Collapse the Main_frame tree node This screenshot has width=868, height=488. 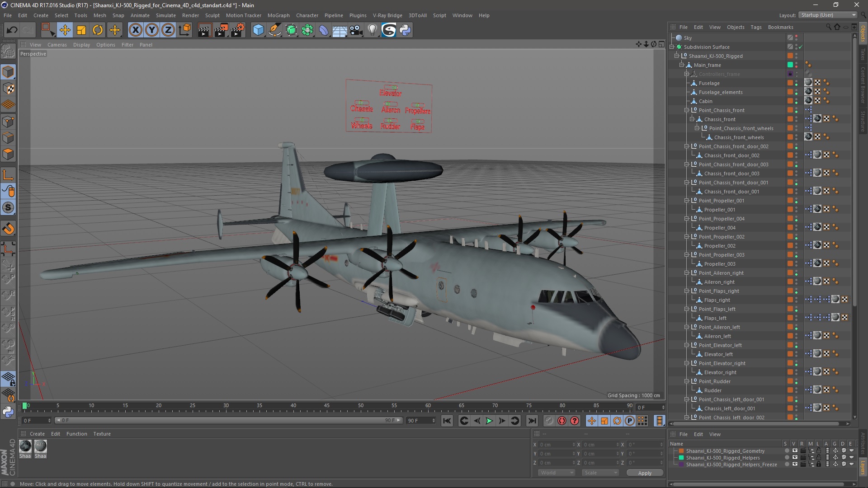pyautogui.click(x=682, y=65)
